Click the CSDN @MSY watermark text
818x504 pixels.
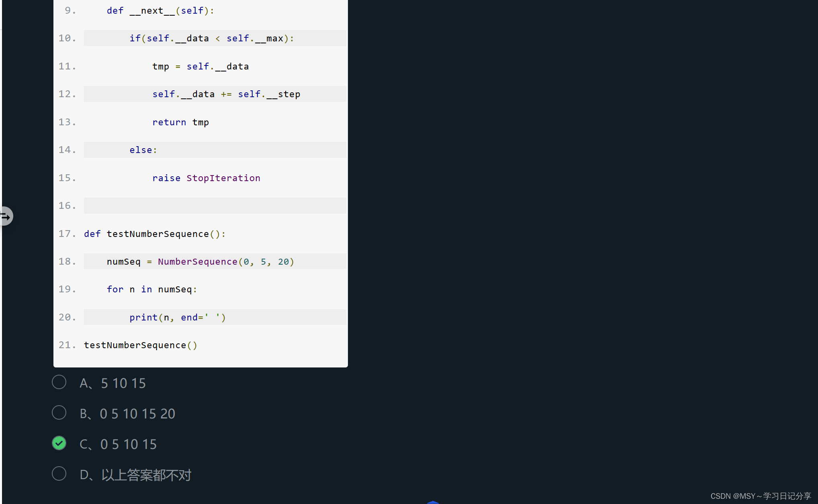click(x=761, y=496)
